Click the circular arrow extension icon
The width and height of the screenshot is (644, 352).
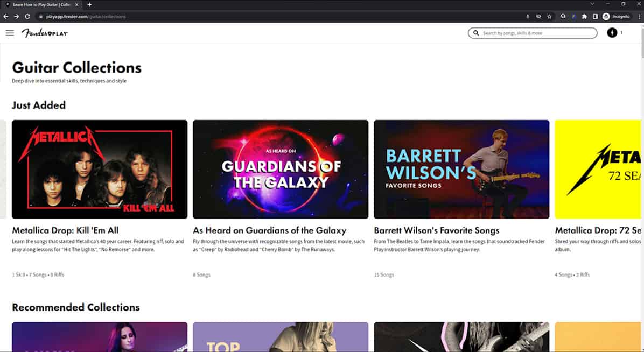tap(563, 17)
